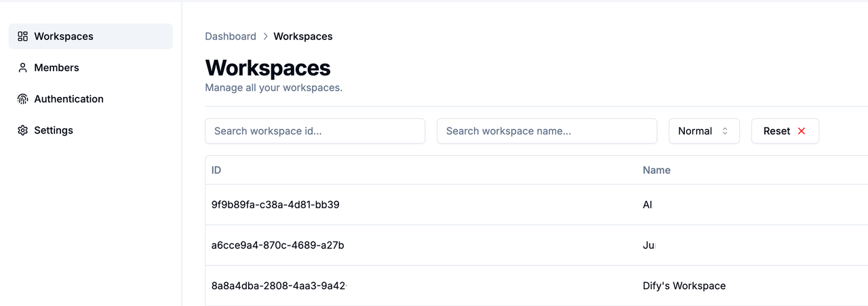
Task: Click the ID column header
Action: point(216,170)
